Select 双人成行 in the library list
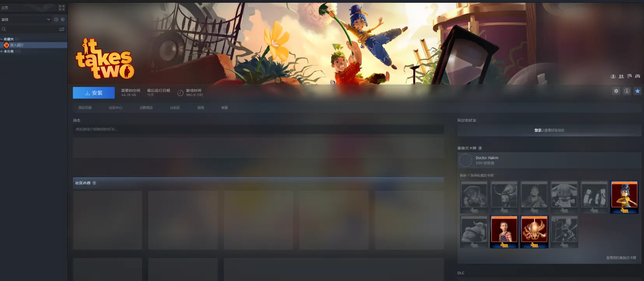Image resolution: width=644 pixels, height=281 pixels. pyautogui.click(x=34, y=45)
